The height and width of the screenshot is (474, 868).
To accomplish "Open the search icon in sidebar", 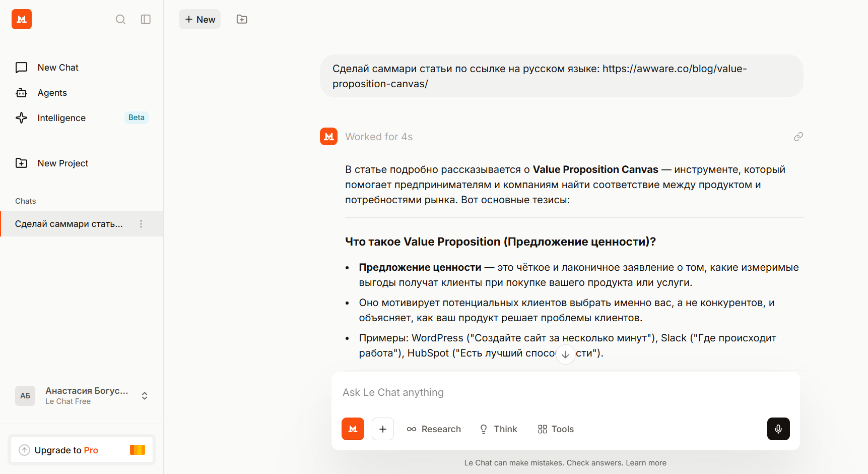I will pyautogui.click(x=120, y=19).
